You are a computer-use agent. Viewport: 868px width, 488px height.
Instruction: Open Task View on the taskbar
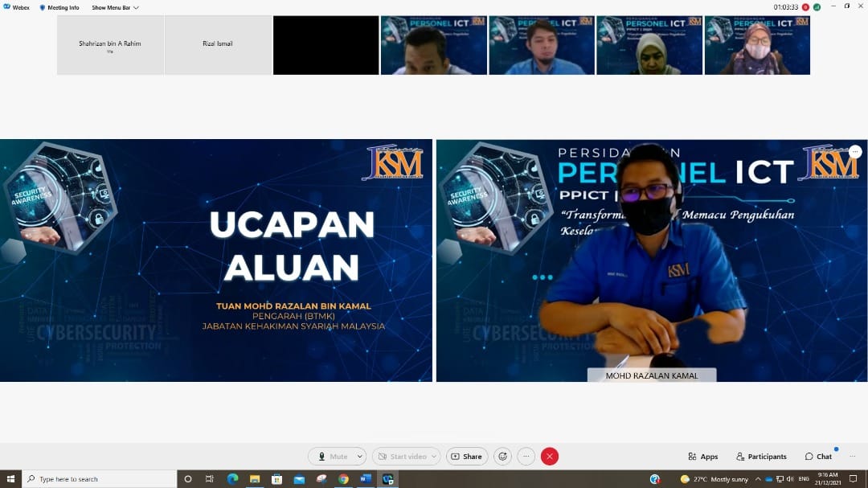[209, 478]
